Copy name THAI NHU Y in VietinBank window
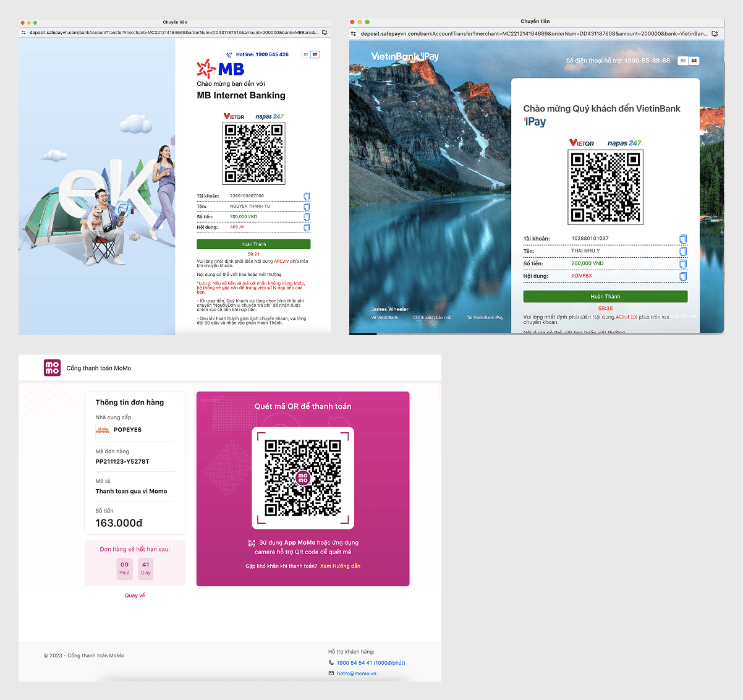 tap(683, 251)
